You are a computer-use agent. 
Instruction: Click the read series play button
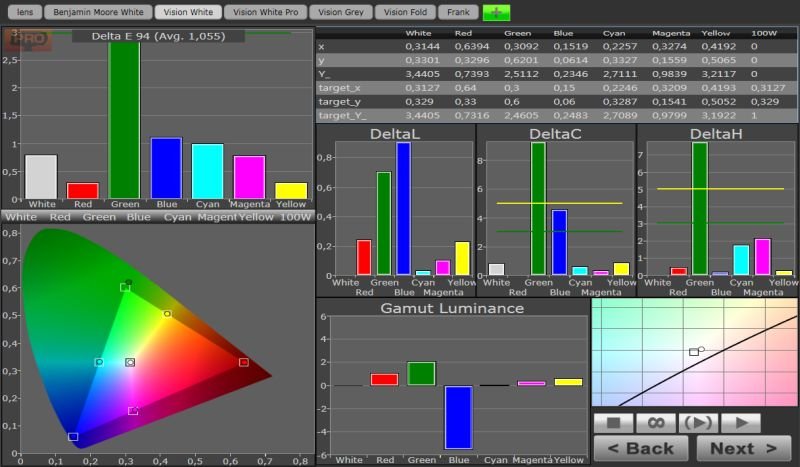click(x=698, y=423)
